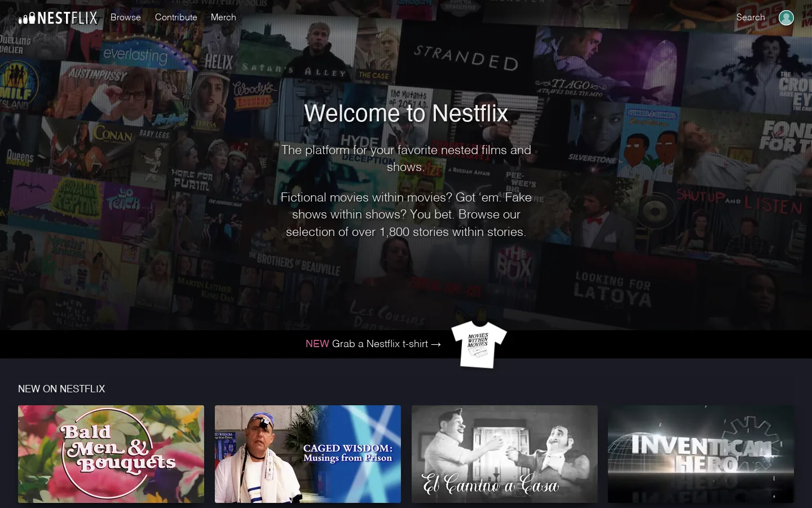Open the user profile avatar icon
The width and height of the screenshot is (812, 508).
coord(786,17)
